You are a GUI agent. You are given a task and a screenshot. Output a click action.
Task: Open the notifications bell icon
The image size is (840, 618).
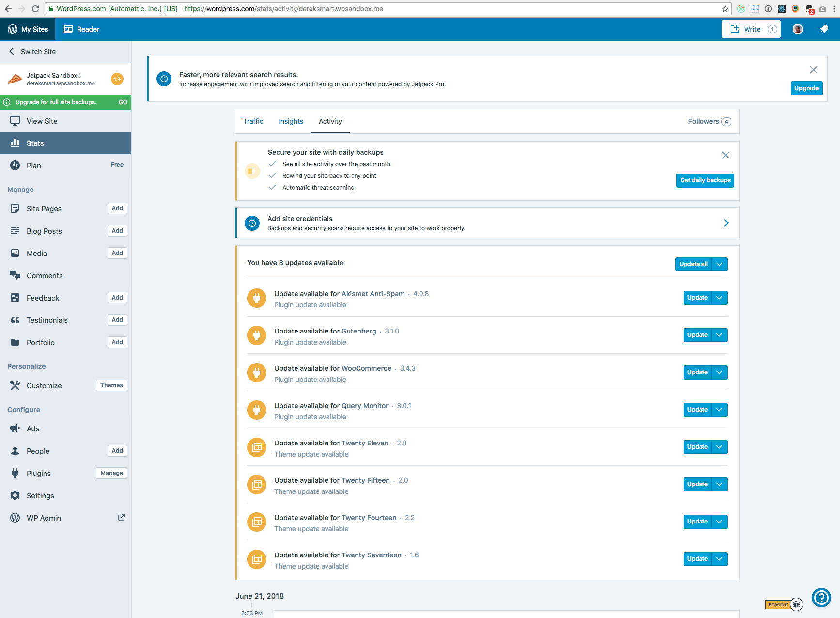(x=824, y=29)
